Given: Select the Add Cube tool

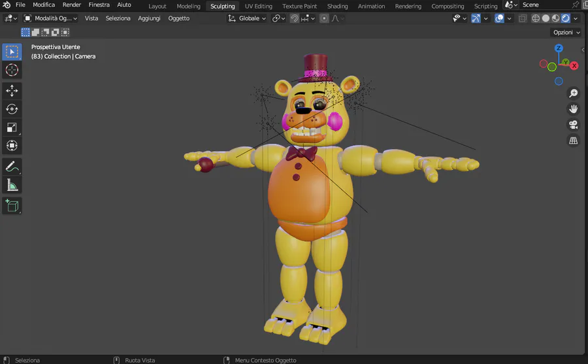Looking at the screenshot, I should point(12,206).
